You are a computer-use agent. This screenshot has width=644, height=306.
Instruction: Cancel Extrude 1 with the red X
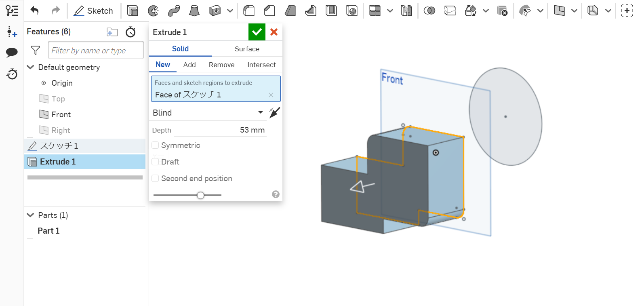(274, 32)
